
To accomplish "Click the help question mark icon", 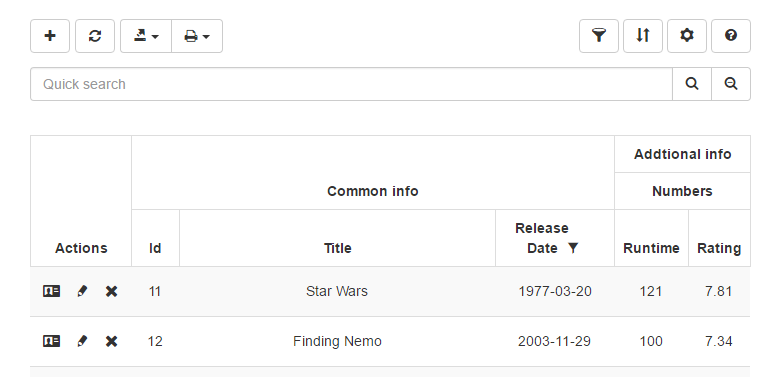I will pyautogui.click(x=731, y=36).
